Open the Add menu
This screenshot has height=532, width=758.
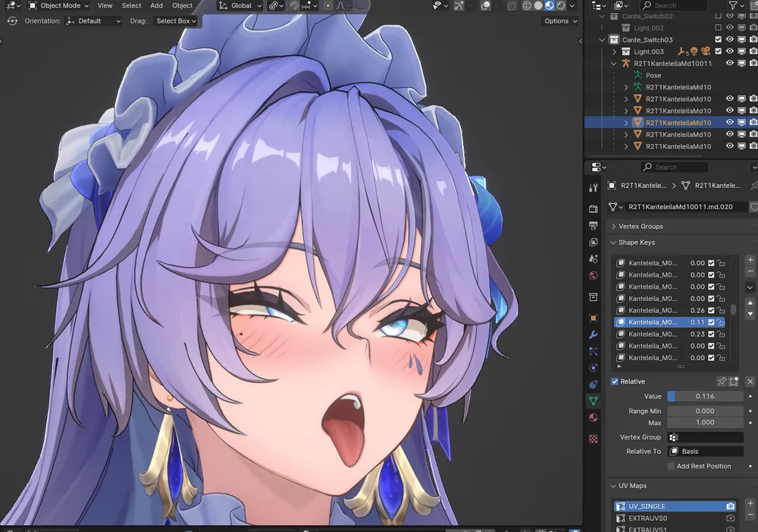(x=156, y=6)
